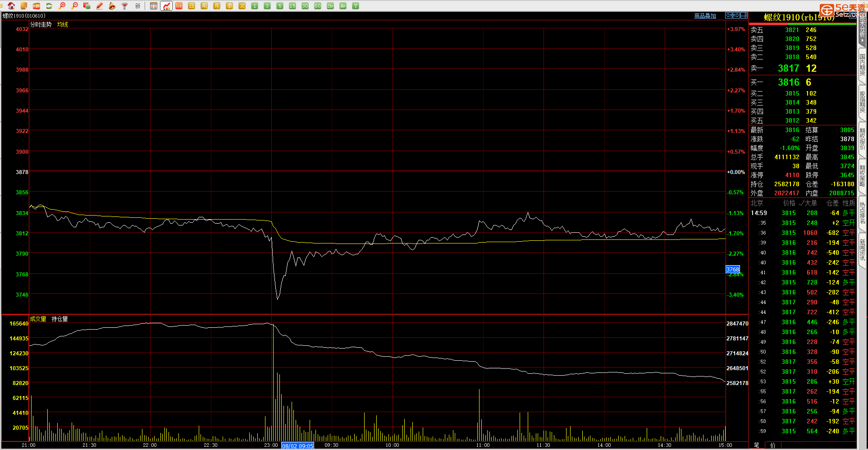Click the 卖一 ask price 3817
This screenshot has height=450, width=868.
pos(788,68)
